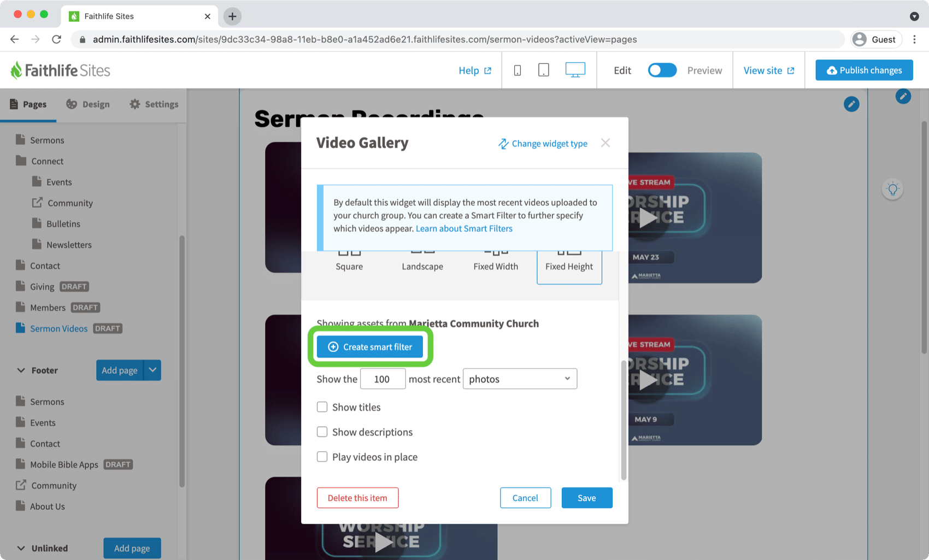Toggle the Edit/Preview switch

(662, 70)
